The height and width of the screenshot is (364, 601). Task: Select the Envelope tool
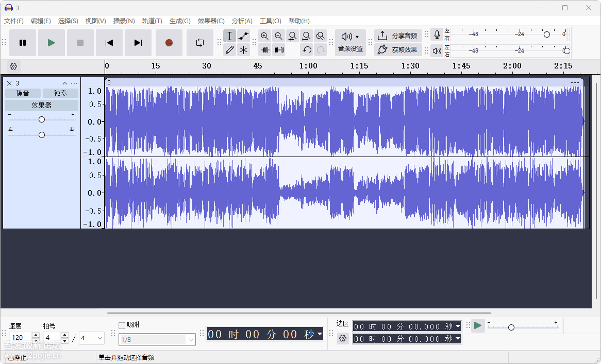243,36
